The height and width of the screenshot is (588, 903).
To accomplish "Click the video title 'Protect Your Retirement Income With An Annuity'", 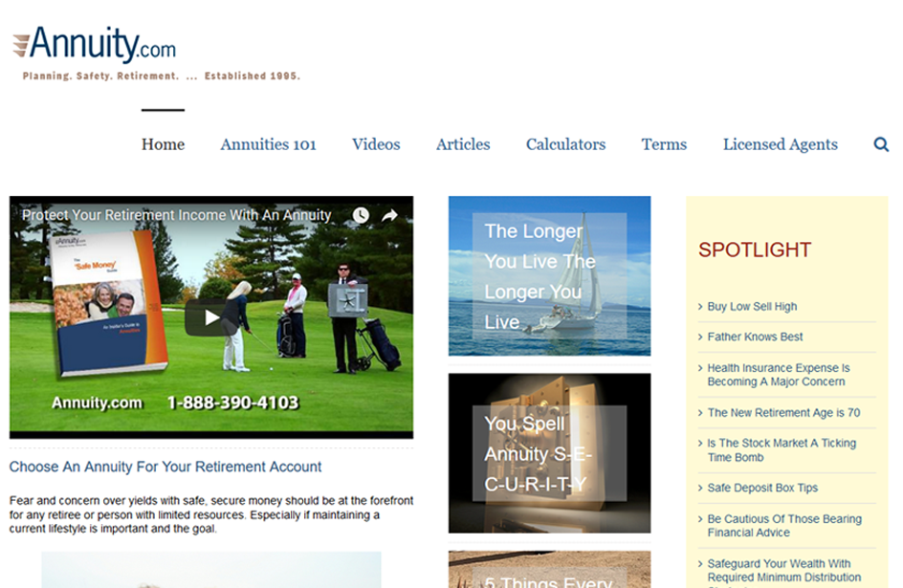I will tap(176, 215).
